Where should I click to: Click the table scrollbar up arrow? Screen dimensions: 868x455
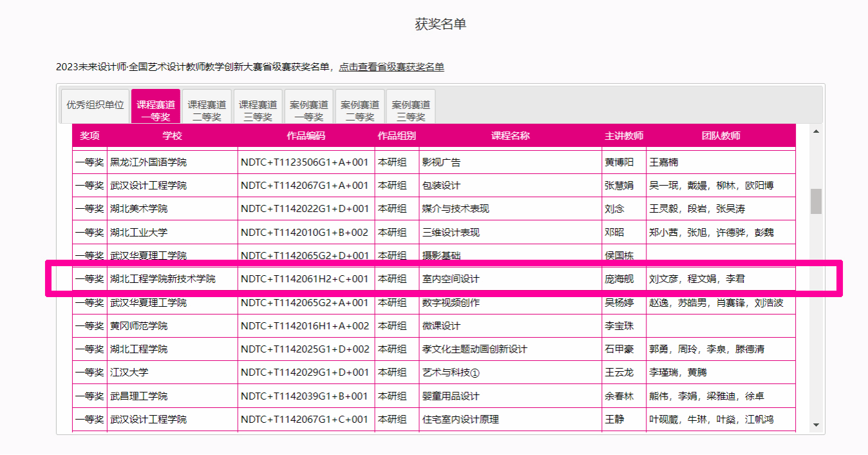point(816,131)
